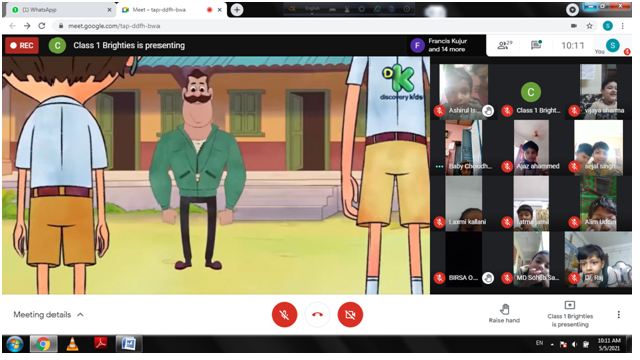
Task: Toggle the microphone mute button
Action: click(x=284, y=315)
